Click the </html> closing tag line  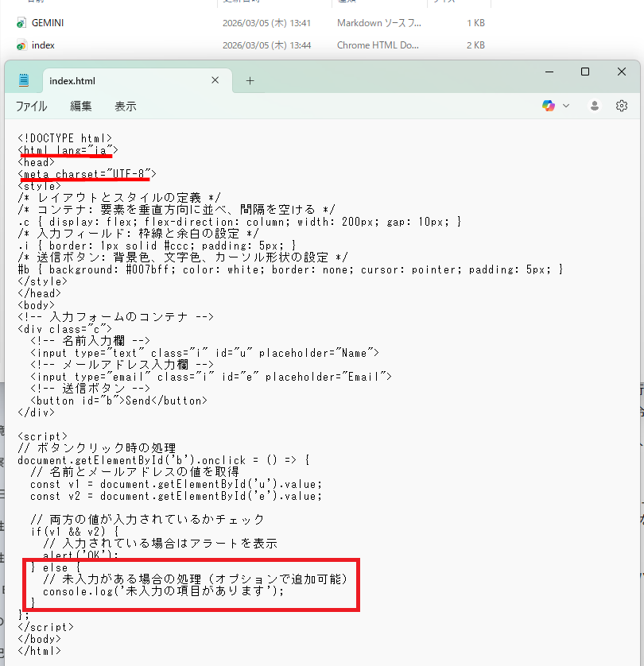click(x=40, y=651)
